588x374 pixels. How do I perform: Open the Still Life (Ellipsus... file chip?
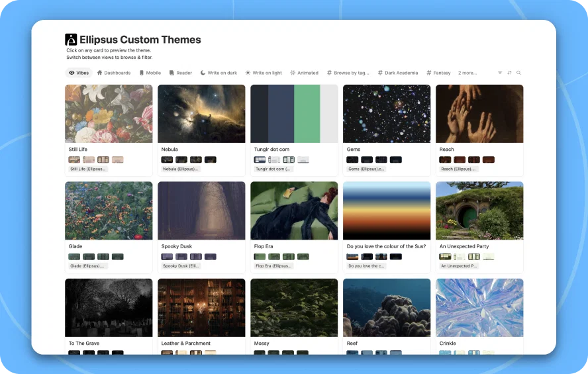point(88,169)
